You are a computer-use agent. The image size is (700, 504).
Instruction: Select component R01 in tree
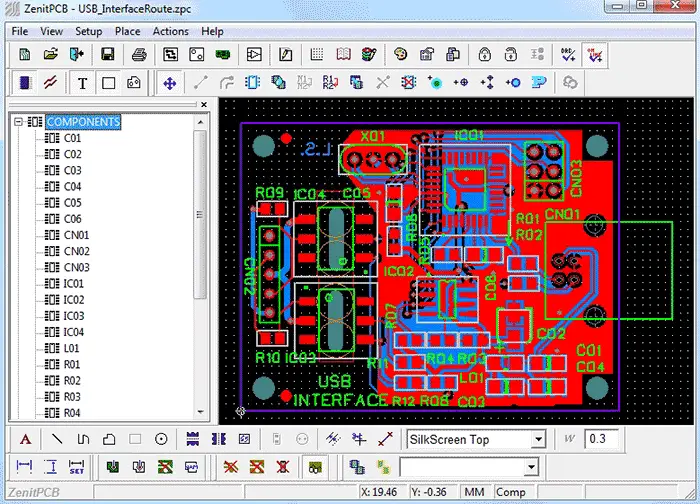(x=72, y=364)
